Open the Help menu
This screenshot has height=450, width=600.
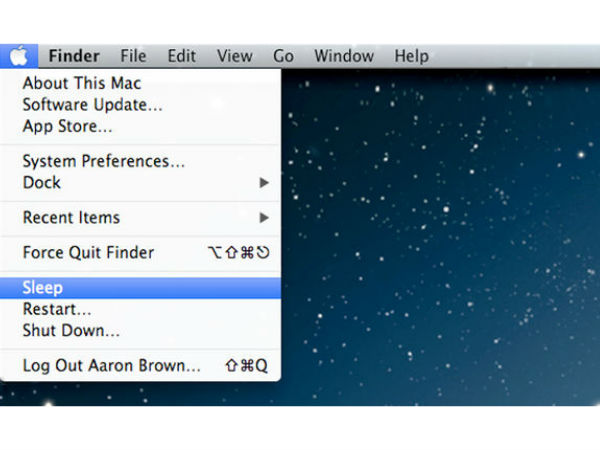pyautogui.click(x=412, y=56)
